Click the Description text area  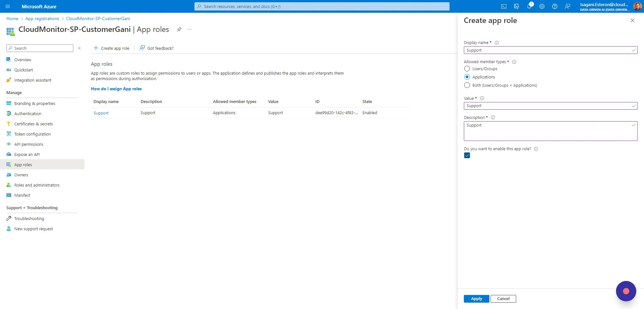tap(551, 131)
